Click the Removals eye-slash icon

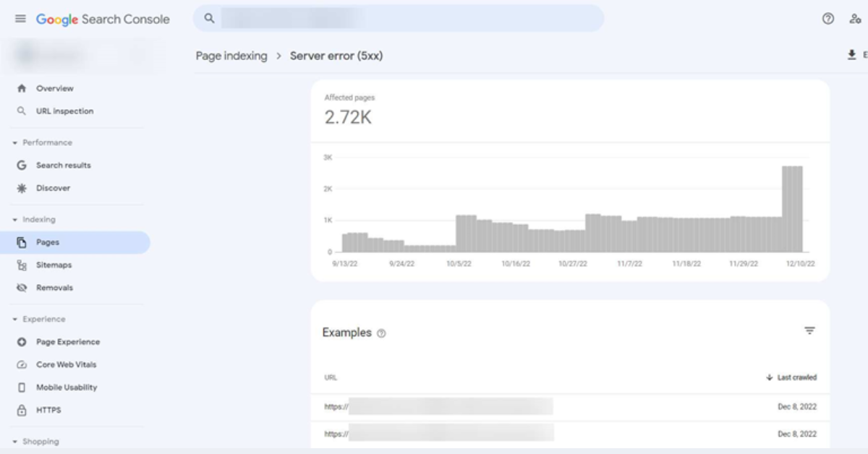(x=21, y=288)
